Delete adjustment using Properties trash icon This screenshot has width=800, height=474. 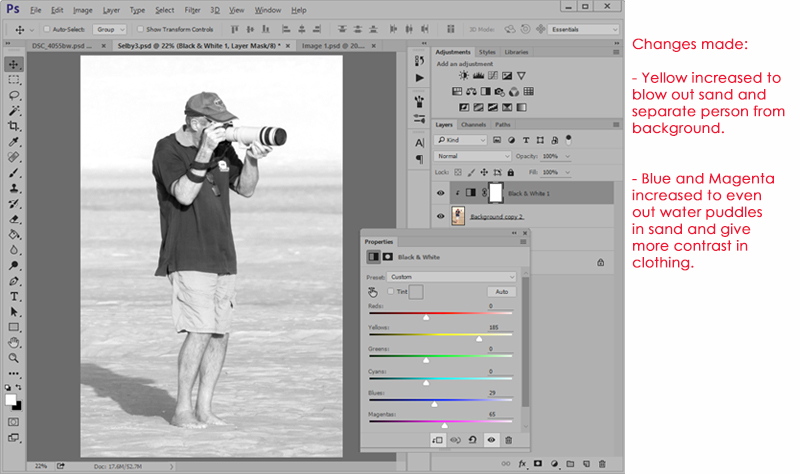coord(508,440)
